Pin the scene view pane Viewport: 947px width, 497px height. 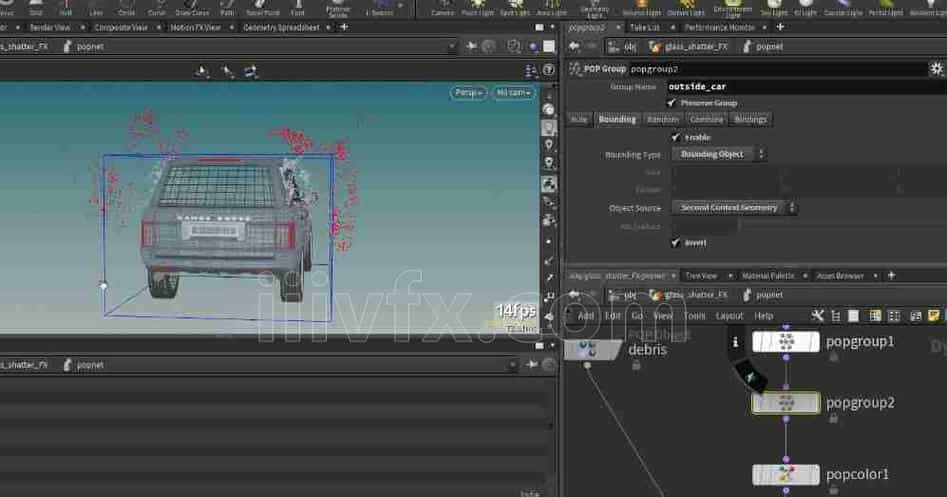[x=471, y=46]
